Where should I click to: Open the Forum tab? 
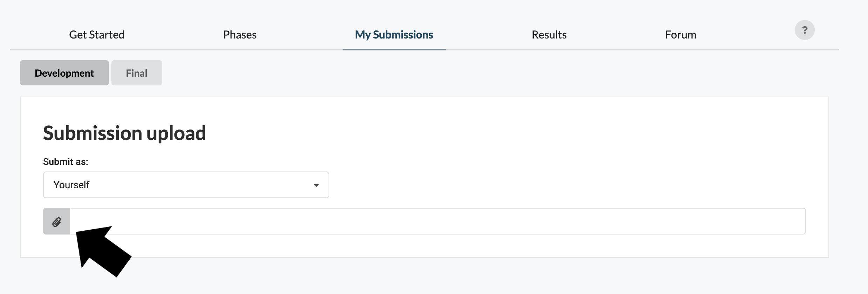point(680,35)
